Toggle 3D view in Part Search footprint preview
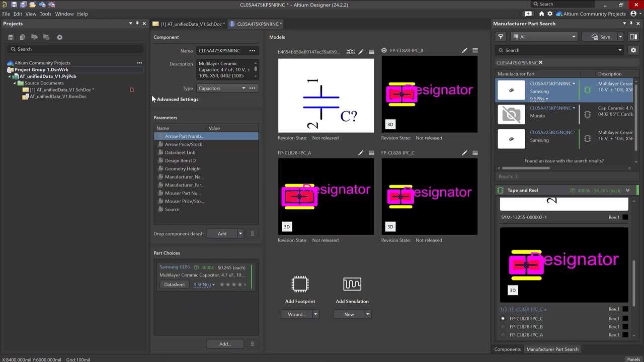 click(513, 291)
